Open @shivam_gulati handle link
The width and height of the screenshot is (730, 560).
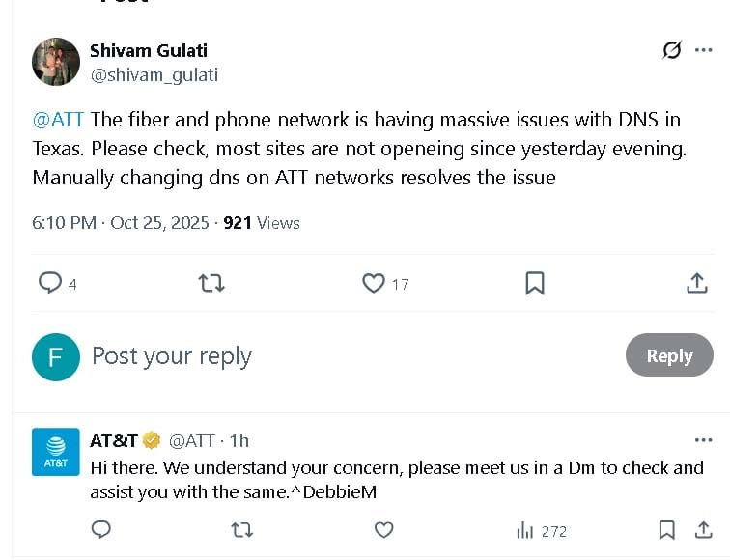pos(154,74)
